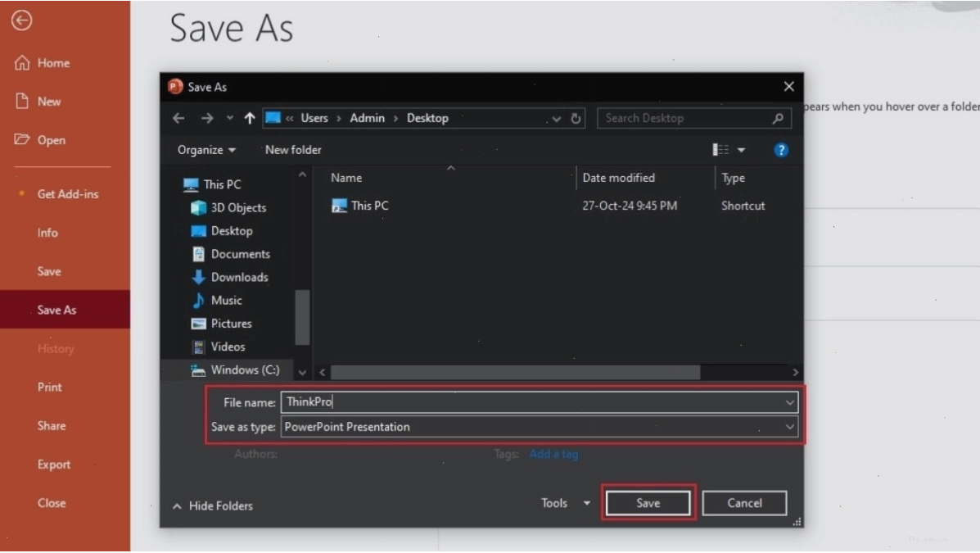980x553 pixels.
Task: Open the recent locations dropdown arrow
Action: coord(230,118)
